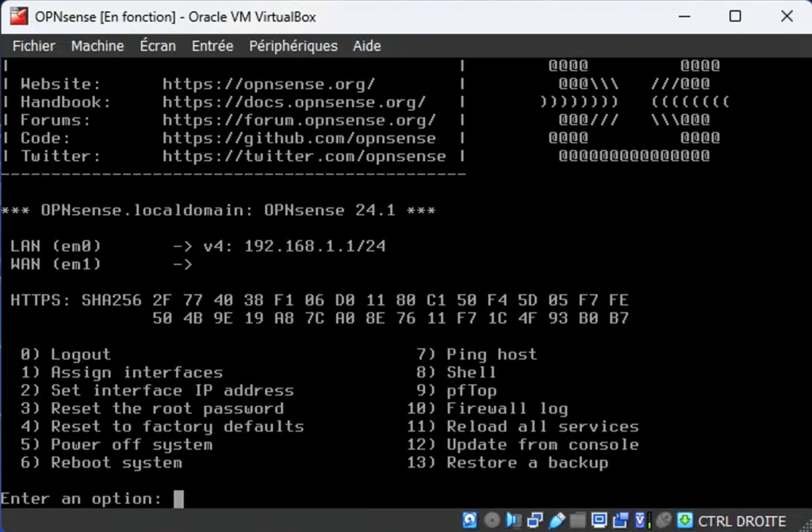Click option 11) Reload all services

523,427
